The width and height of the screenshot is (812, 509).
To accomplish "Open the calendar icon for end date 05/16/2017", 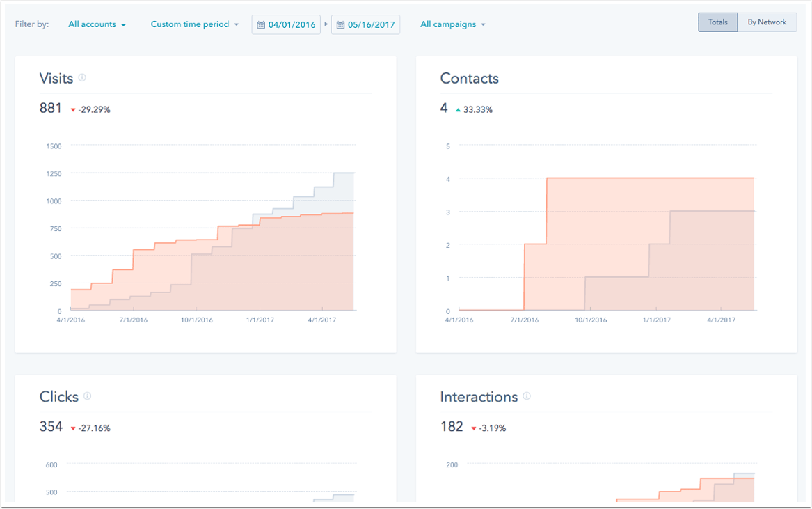I will [x=340, y=25].
